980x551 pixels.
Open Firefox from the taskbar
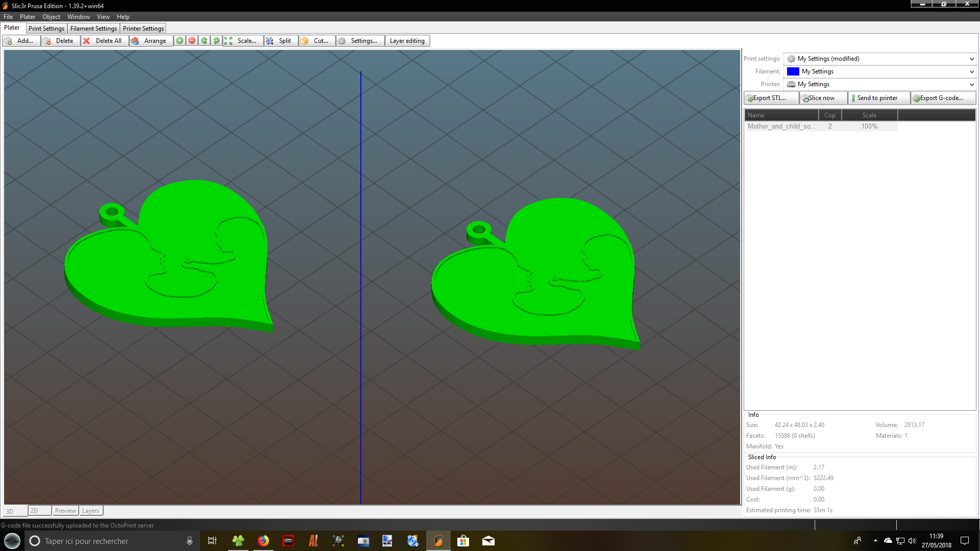(x=263, y=541)
